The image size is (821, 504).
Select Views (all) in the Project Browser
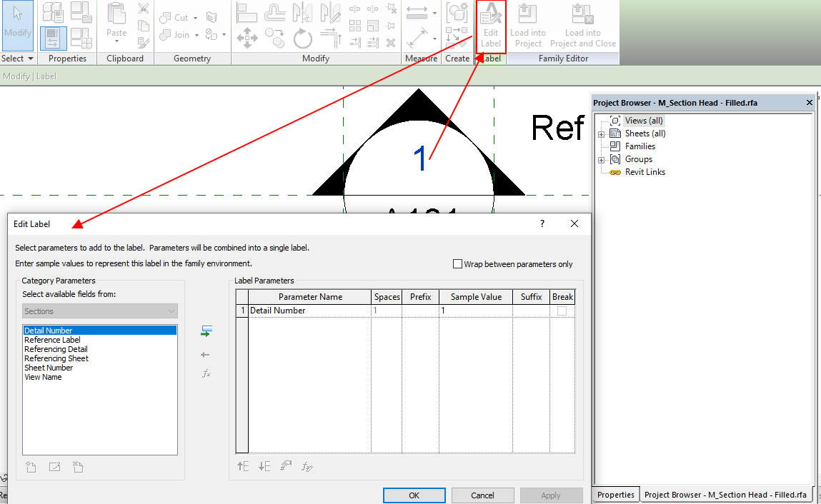(x=643, y=120)
